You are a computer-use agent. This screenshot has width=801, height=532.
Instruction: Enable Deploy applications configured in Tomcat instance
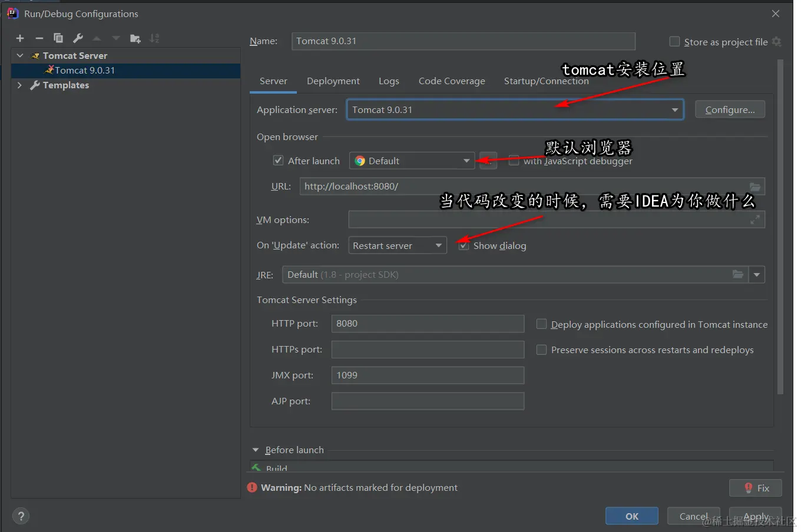pyautogui.click(x=541, y=324)
